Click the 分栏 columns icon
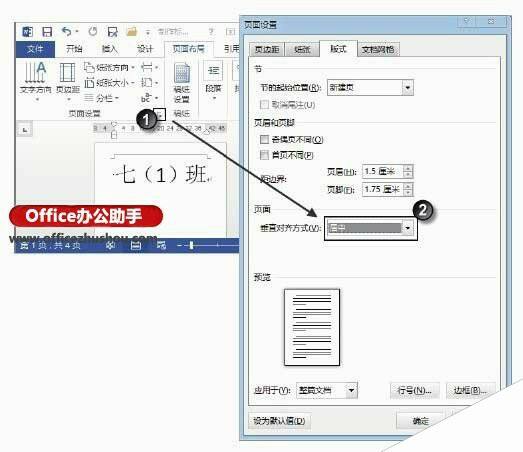Screen dimensions: 523x452 (x=89, y=98)
